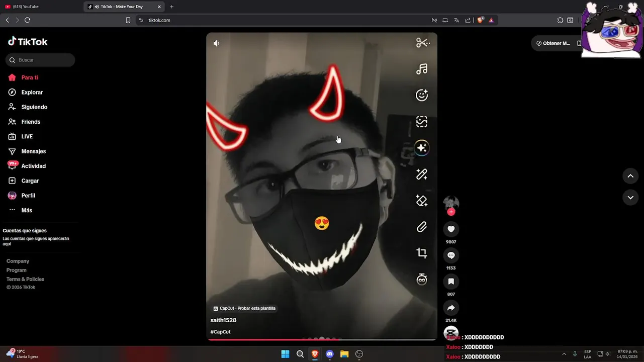Click the translate page icon
This screenshot has width=644, height=362.
(456, 20)
